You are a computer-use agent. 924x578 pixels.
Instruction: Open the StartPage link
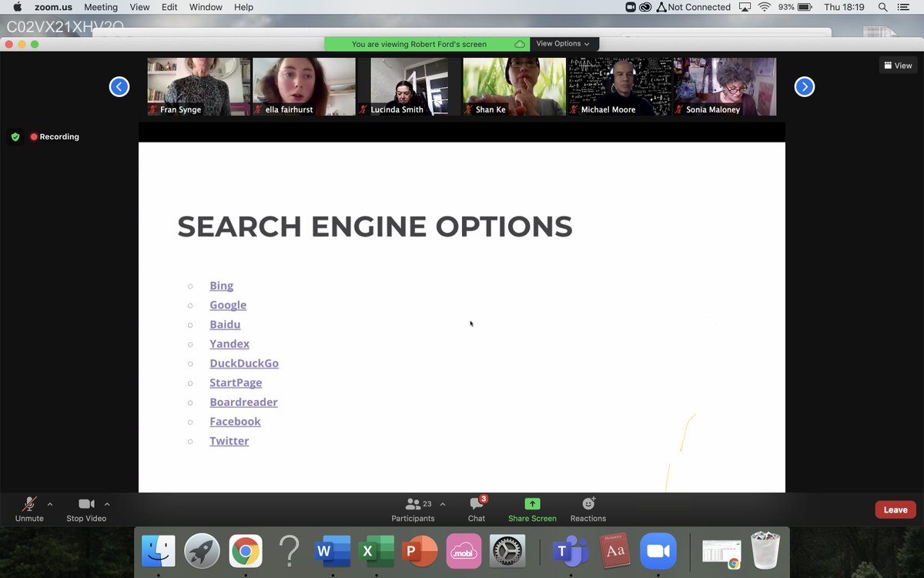click(236, 382)
